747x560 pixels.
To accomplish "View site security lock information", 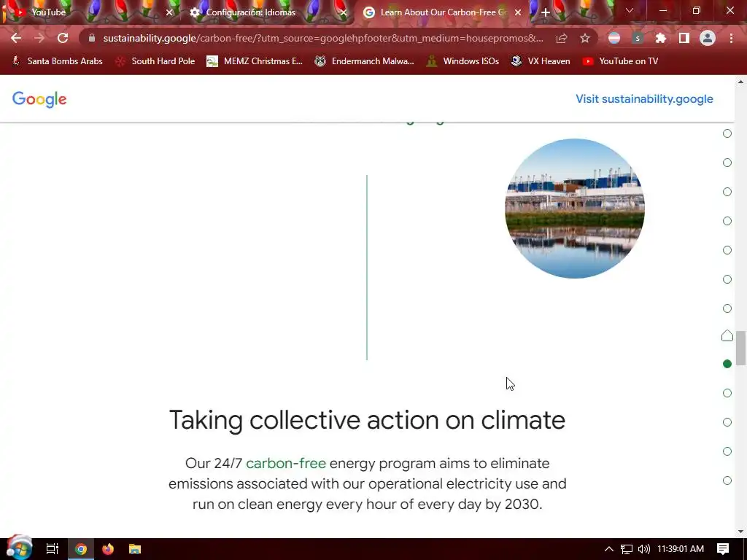I will point(92,38).
